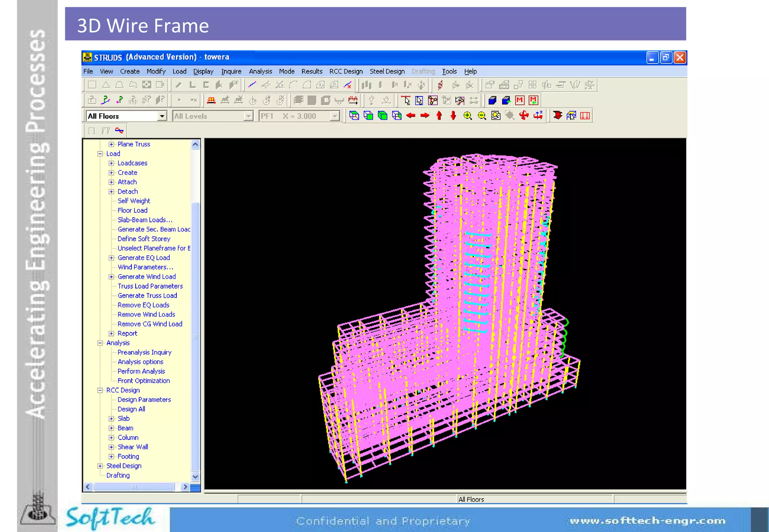The image size is (769, 532).
Task: Collapse the RCC Design tree node
Action: pos(100,390)
